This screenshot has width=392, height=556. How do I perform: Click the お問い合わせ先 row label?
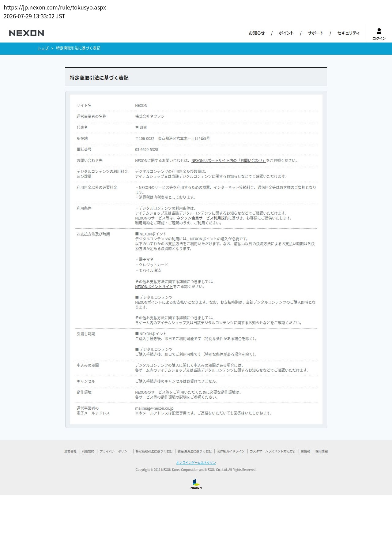point(89,161)
